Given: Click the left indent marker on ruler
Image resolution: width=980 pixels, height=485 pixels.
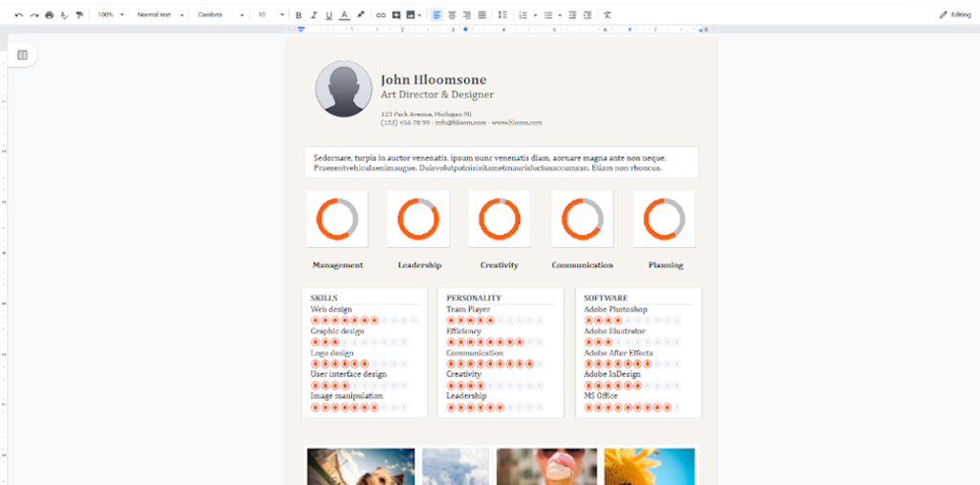Looking at the screenshot, I should [301, 30].
